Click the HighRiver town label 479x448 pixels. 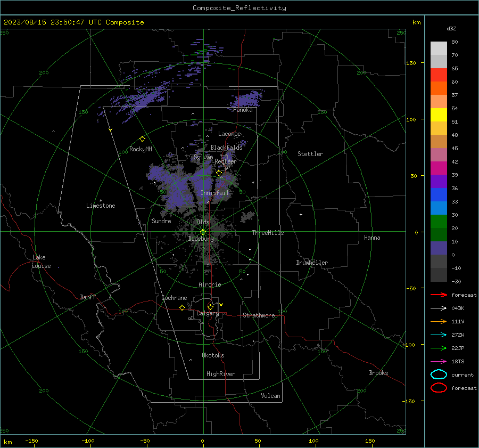click(x=221, y=374)
